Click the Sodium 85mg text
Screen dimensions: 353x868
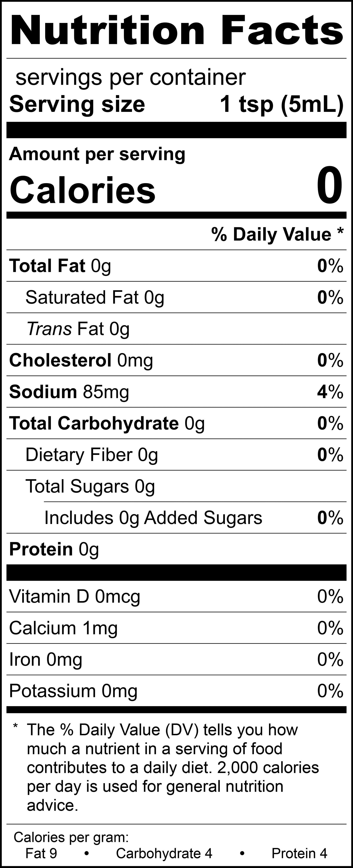pos(69,392)
